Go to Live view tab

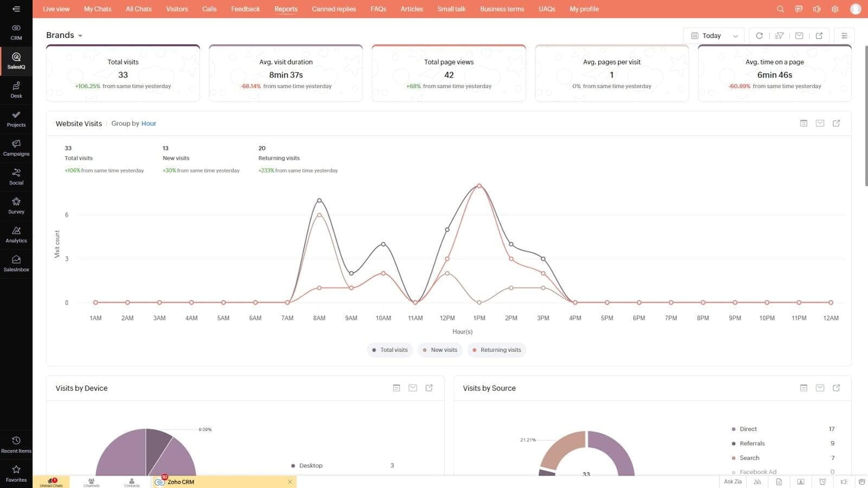tap(56, 9)
